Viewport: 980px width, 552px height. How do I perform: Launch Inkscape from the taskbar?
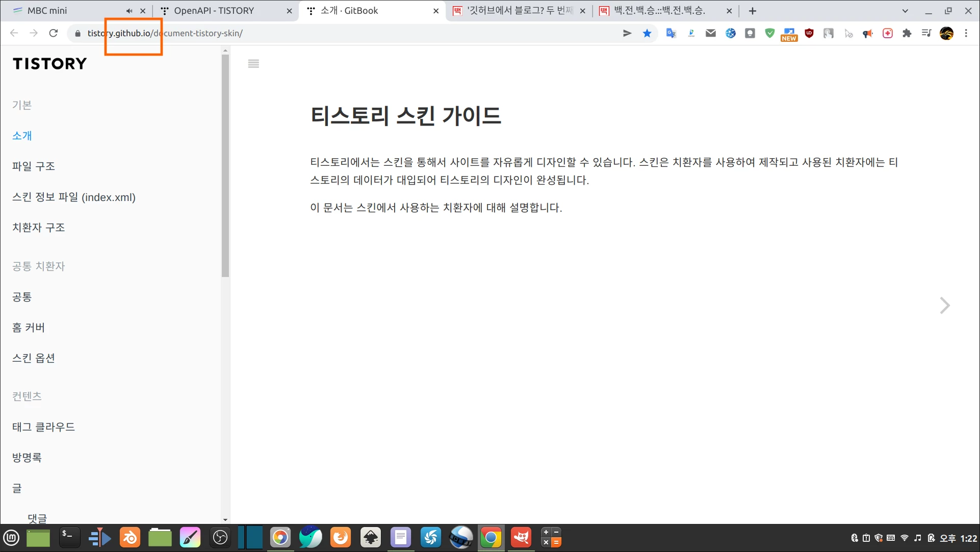(371, 537)
